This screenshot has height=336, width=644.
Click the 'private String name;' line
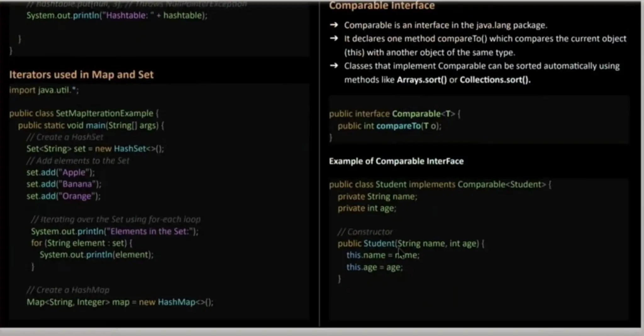tap(377, 196)
